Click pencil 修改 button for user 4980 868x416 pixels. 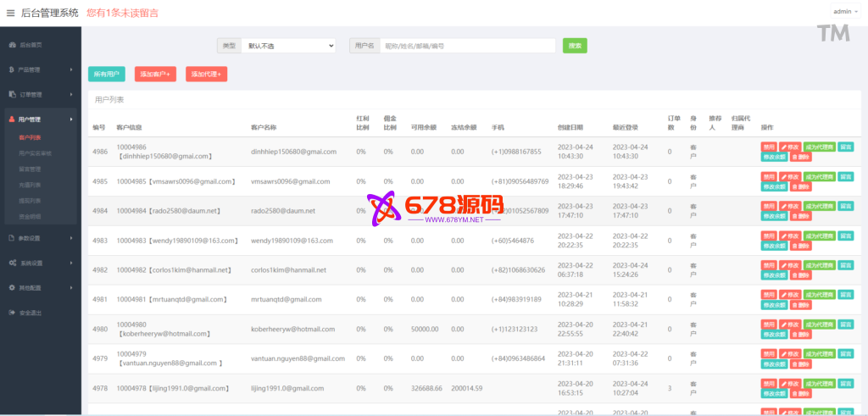point(790,324)
